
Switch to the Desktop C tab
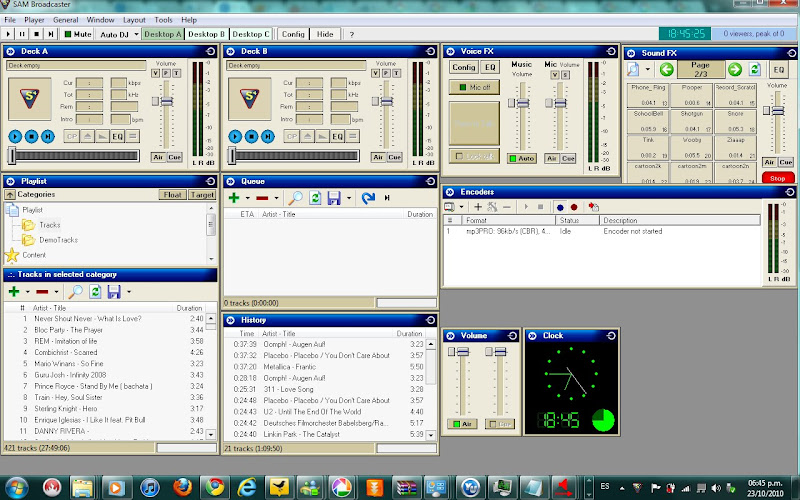point(250,34)
